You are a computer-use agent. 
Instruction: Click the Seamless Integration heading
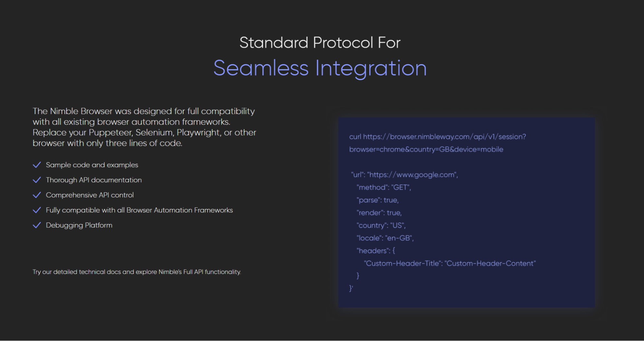tap(320, 68)
